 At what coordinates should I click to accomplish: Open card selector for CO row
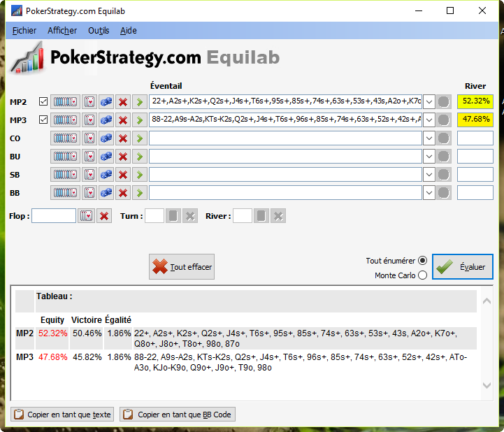tap(89, 138)
